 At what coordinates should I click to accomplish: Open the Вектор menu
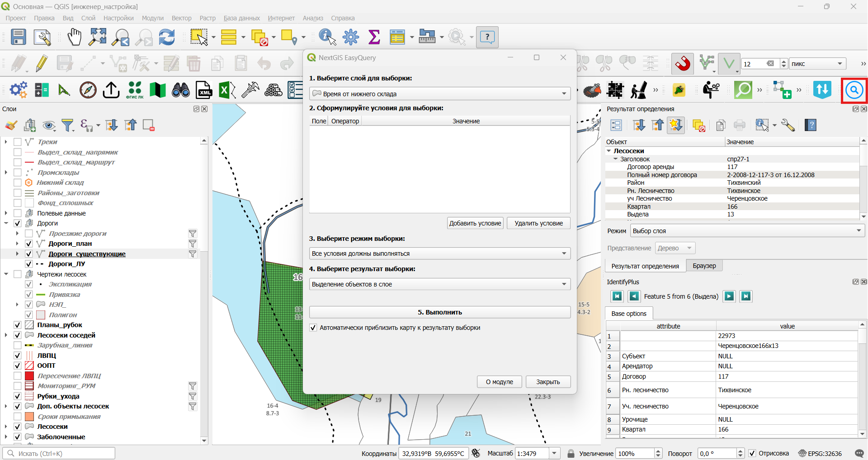(x=181, y=18)
